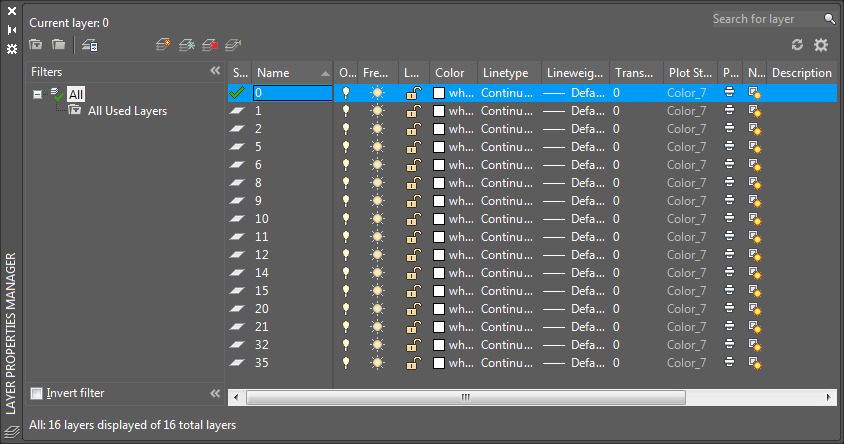844x444 pixels.
Task: Click New Layer Frozen in All Viewports icon
Action: [186, 45]
